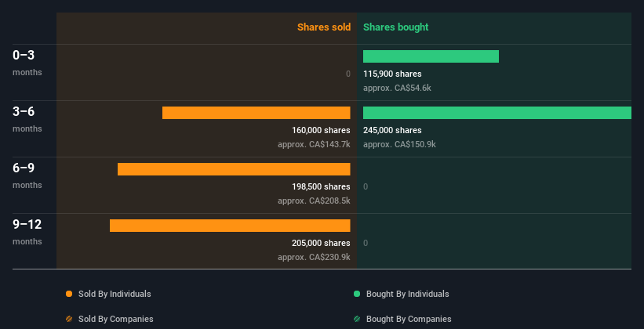Select the Shares bought column header

[x=395, y=27]
